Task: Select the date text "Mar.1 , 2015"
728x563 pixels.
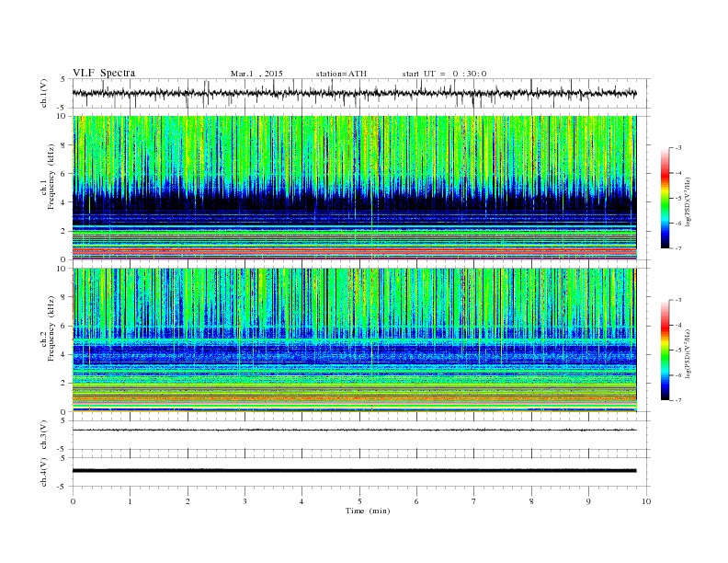Action: (256, 74)
